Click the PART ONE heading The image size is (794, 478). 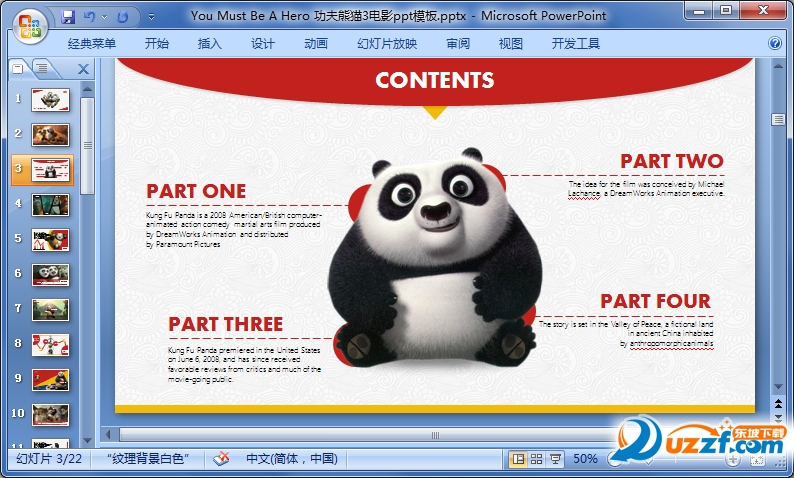196,191
